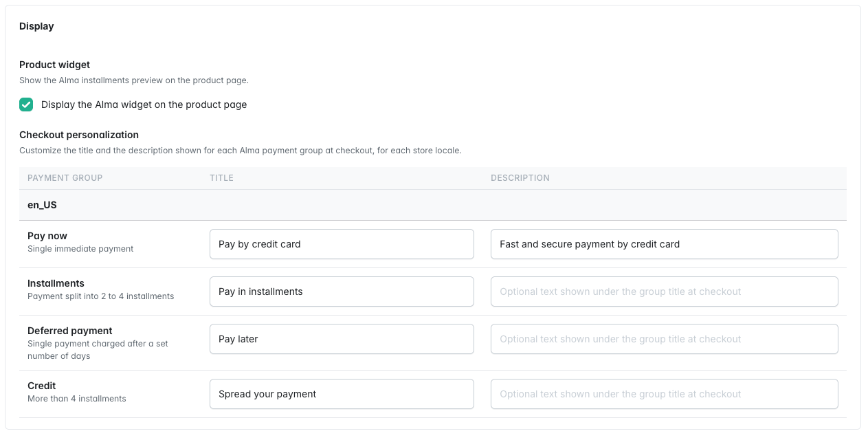868x440 pixels.
Task: Click the PAYMENT GROUP column header
Action: click(x=65, y=178)
